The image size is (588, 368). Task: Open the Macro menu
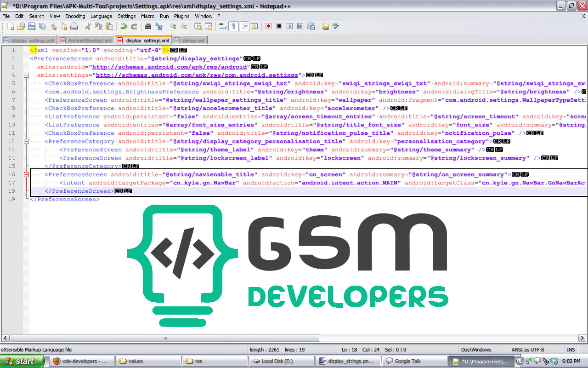pyautogui.click(x=148, y=16)
